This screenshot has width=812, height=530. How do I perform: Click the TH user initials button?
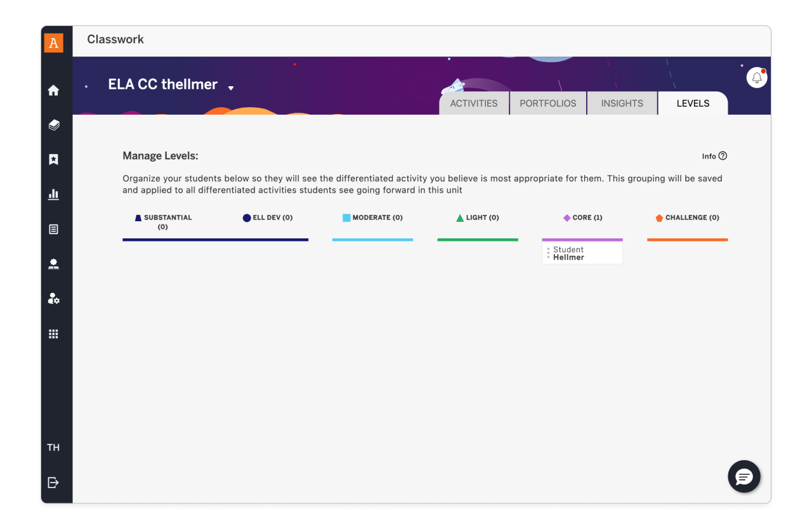coord(54,448)
